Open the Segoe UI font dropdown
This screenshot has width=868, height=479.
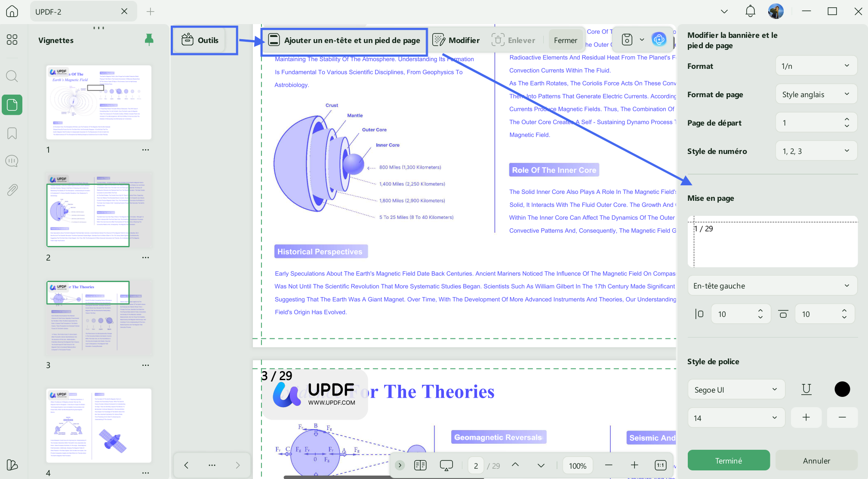click(x=736, y=390)
